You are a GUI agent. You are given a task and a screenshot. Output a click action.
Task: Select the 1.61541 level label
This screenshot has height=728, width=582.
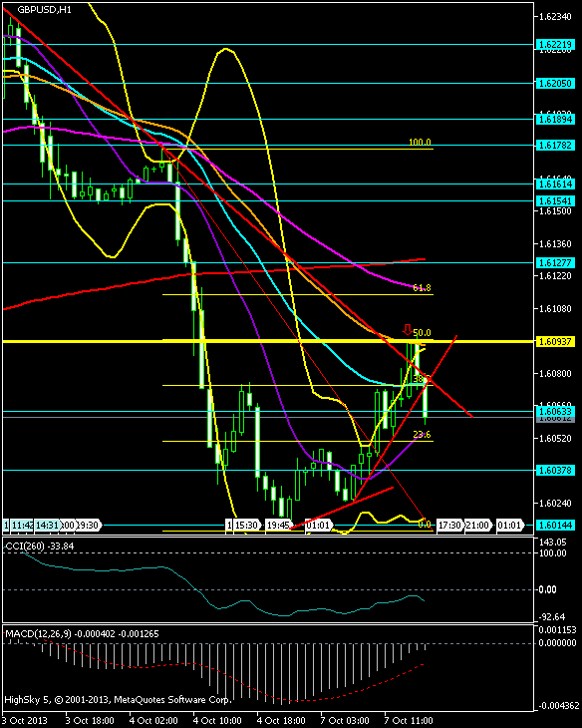point(555,201)
